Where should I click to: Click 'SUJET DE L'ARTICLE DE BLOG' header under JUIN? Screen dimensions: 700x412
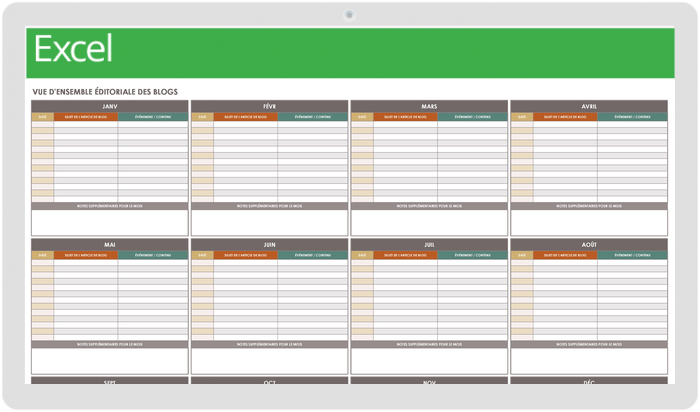pyautogui.click(x=246, y=255)
